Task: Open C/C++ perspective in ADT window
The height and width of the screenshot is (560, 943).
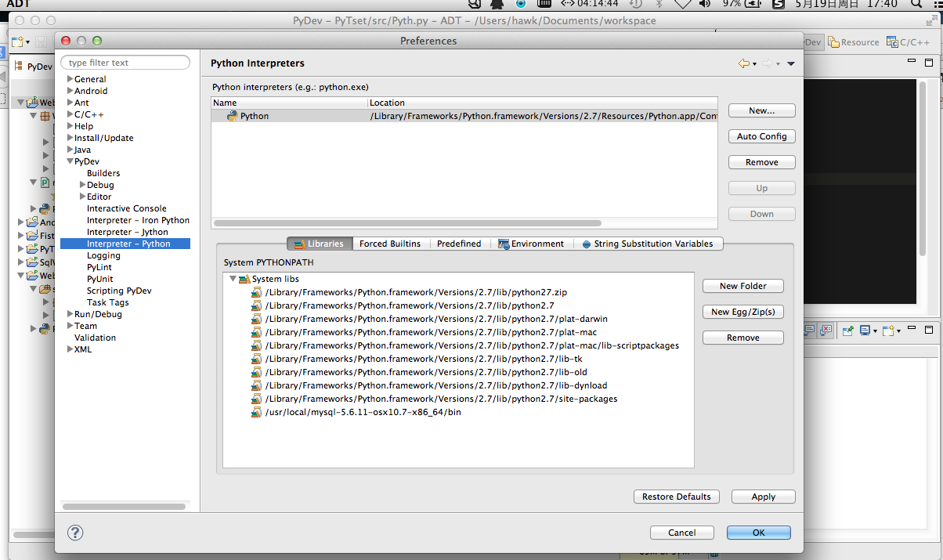Action: [x=908, y=42]
